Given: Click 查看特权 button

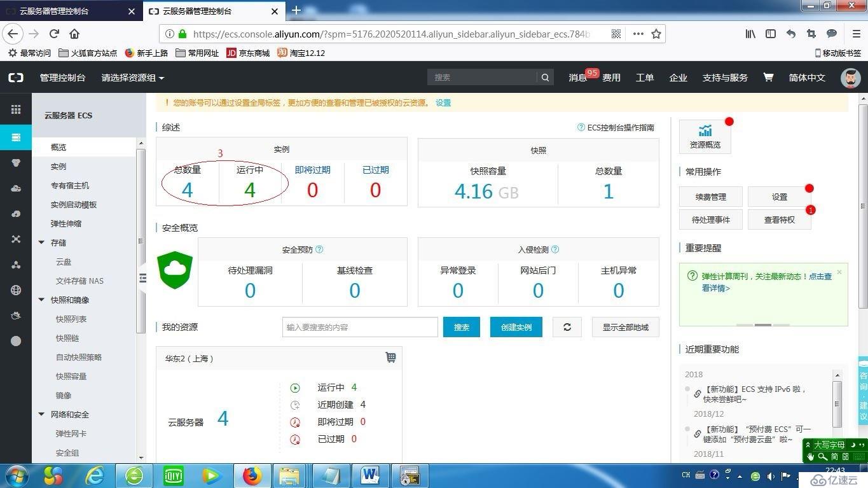Looking at the screenshot, I should coord(780,220).
